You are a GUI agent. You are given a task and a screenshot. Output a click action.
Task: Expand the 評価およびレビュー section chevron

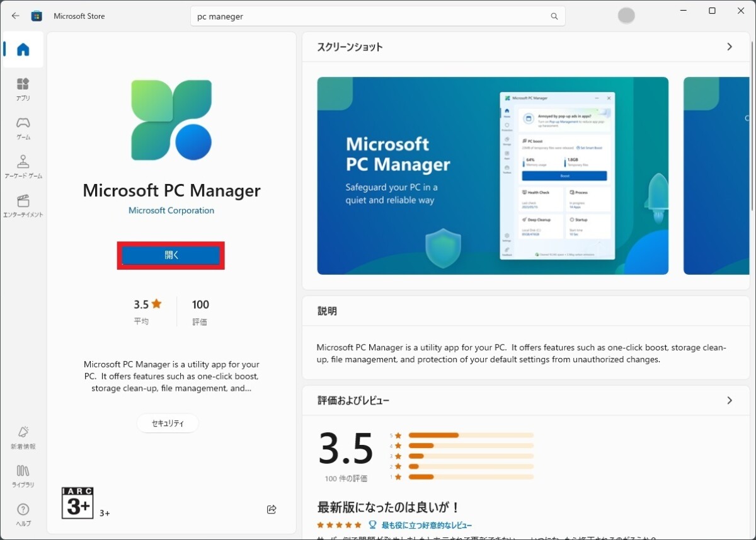(x=730, y=400)
